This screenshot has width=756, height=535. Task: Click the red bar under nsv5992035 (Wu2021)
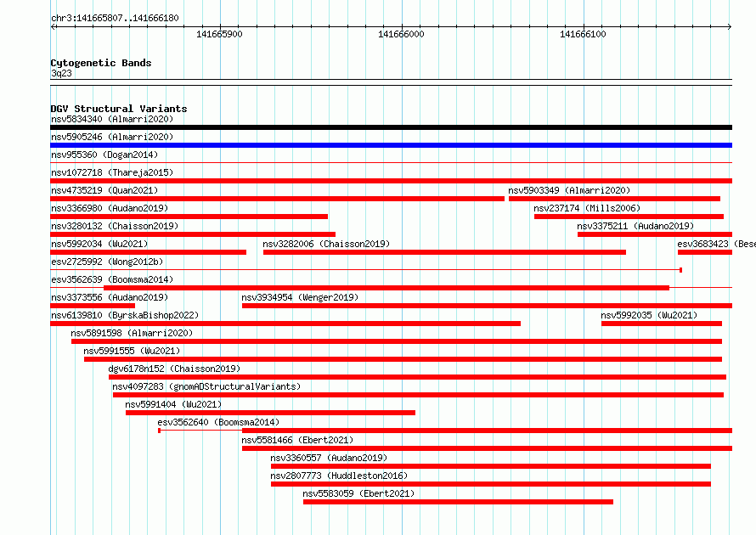(x=662, y=324)
